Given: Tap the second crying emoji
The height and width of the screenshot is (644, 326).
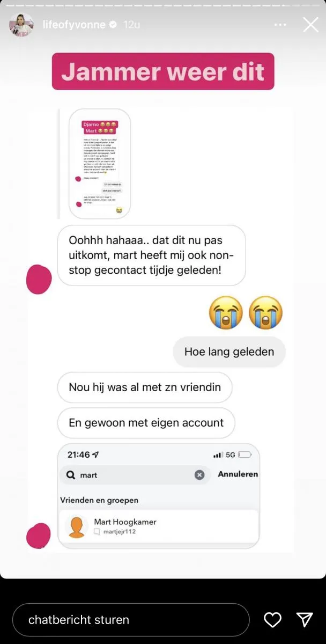Looking at the screenshot, I should pos(266,312).
